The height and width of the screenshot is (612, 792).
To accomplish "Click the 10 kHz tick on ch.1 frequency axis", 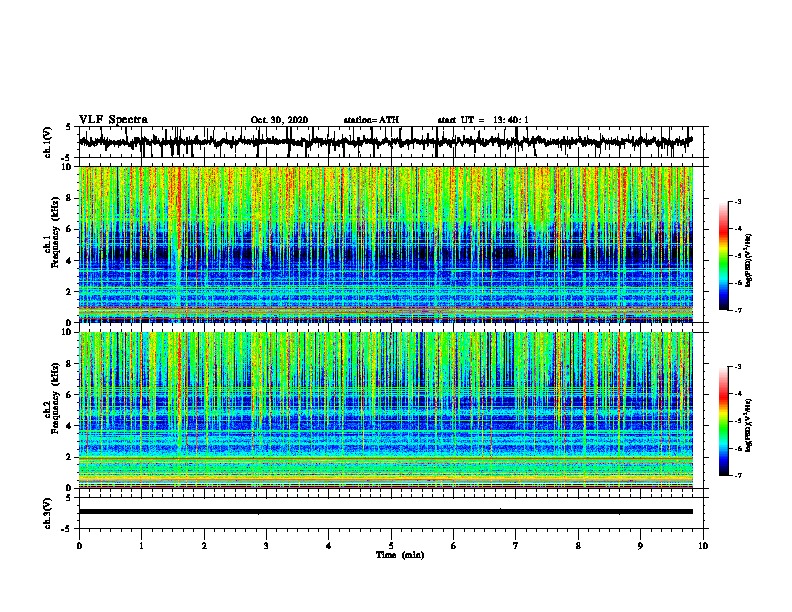I will [x=67, y=167].
